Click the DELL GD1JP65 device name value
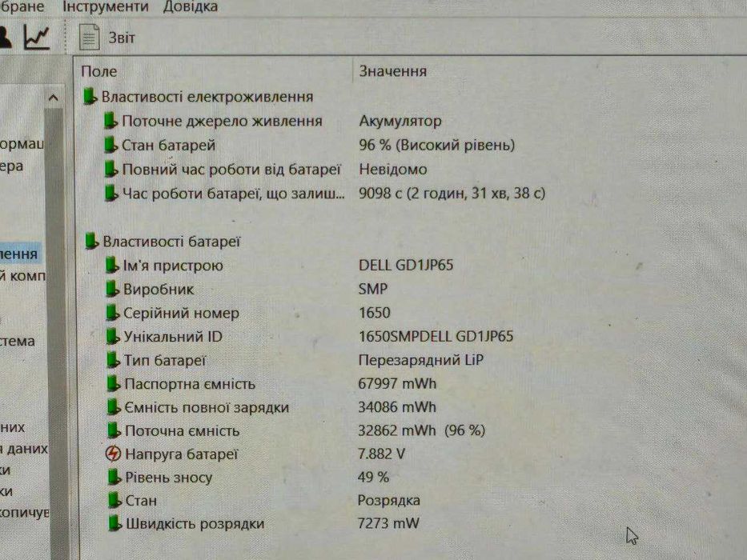Image resolution: width=747 pixels, height=560 pixels. click(406, 266)
